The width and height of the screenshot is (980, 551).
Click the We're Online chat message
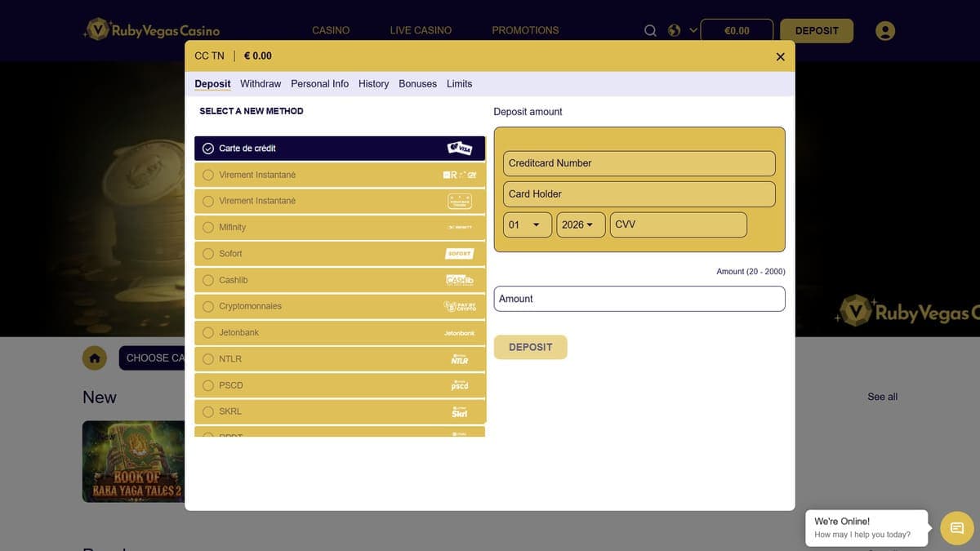click(x=866, y=527)
